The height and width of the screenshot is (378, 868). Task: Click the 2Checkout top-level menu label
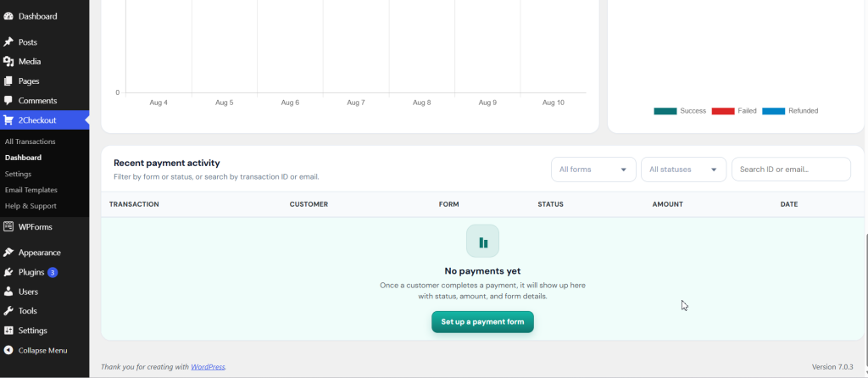tap(37, 120)
